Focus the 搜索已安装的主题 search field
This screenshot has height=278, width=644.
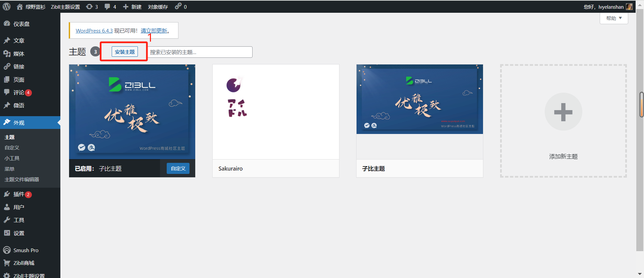pos(200,52)
